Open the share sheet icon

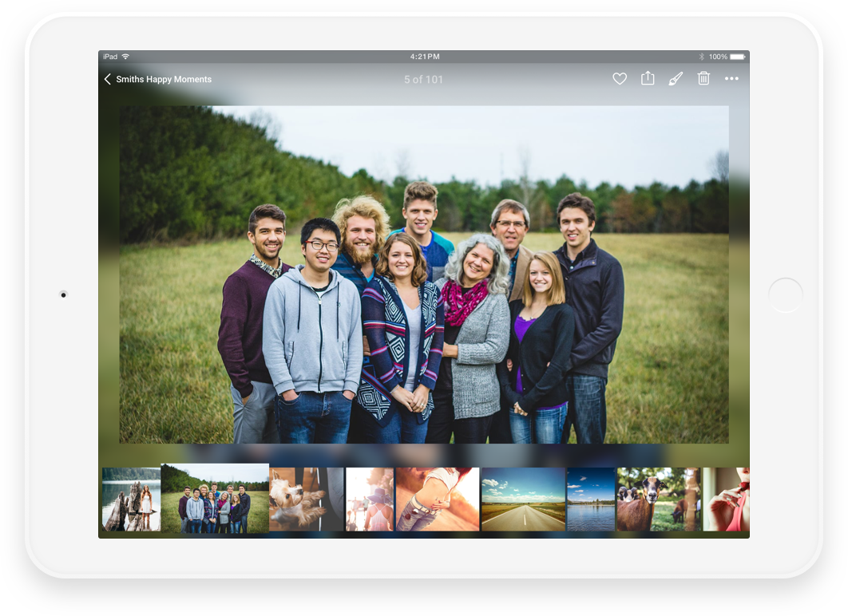(648, 78)
